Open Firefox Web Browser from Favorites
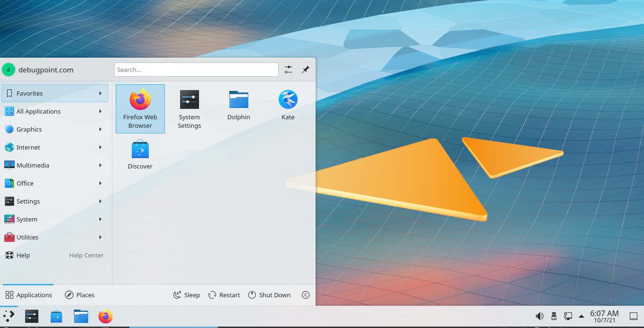The height and width of the screenshot is (328, 644). click(x=140, y=108)
